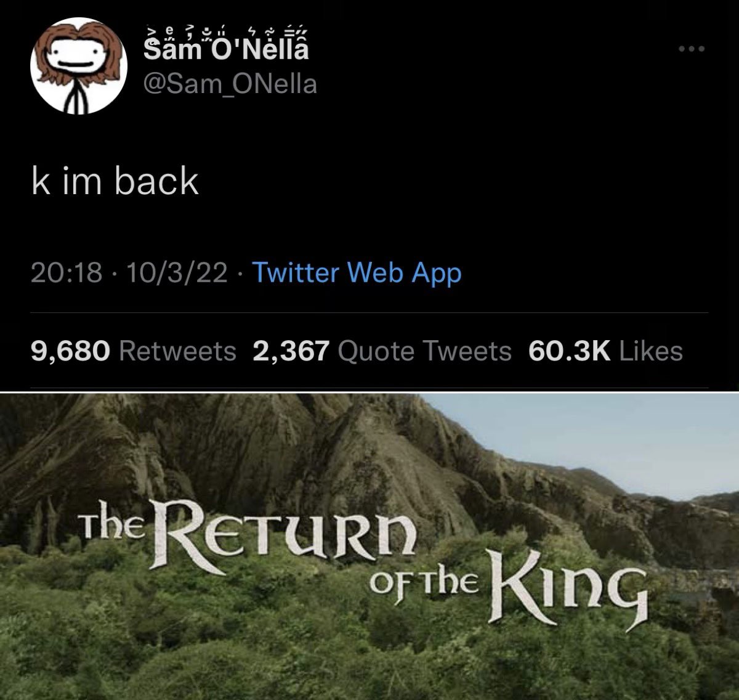The height and width of the screenshot is (700, 739).
Task: Click the 'k im back' tweet text
Action: click(115, 182)
